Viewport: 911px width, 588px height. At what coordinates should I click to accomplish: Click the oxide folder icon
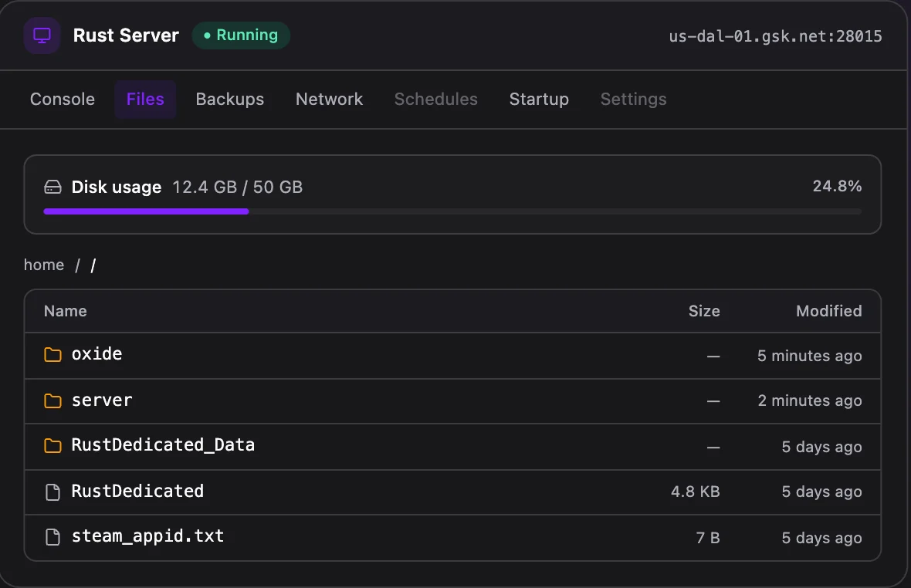coord(52,354)
